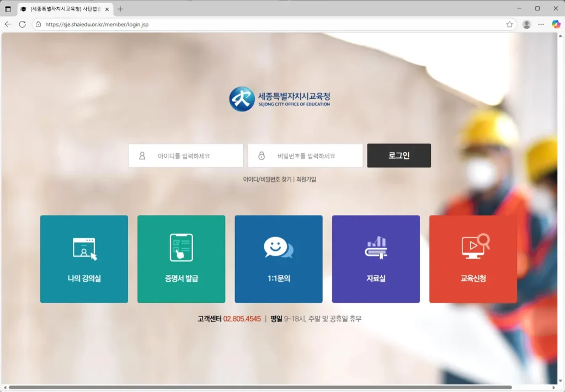Refresh the page using the reload icon
This screenshot has width=565, height=392.
[x=22, y=24]
